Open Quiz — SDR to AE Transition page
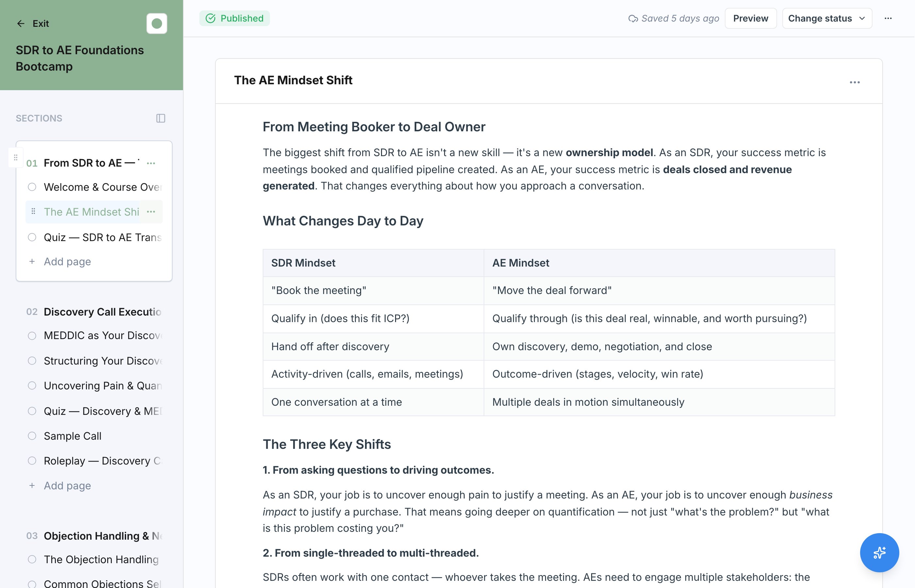Viewport: 915px width, 588px height. [102, 237]
